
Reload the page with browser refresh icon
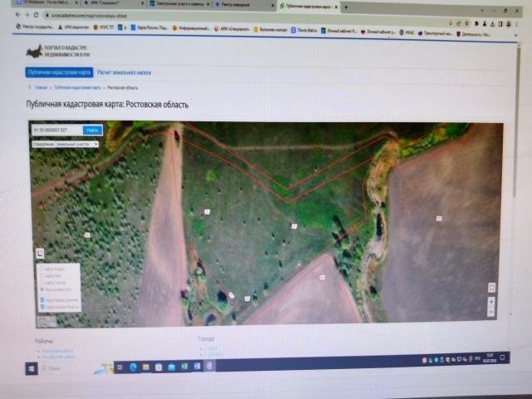(36, 15)
